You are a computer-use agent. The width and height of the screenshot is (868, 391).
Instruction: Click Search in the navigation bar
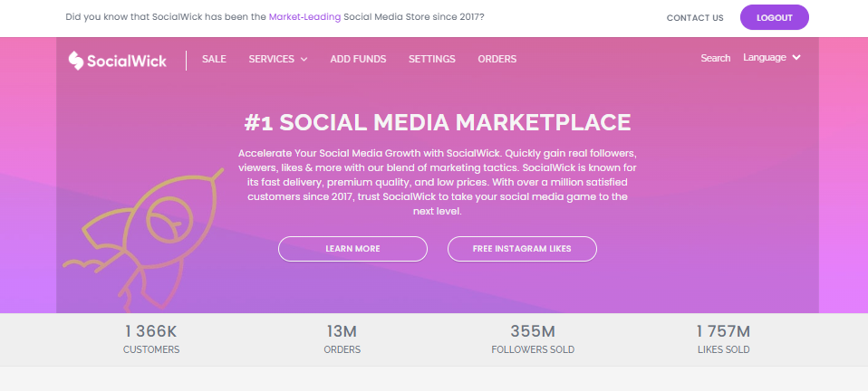(715, 58)
